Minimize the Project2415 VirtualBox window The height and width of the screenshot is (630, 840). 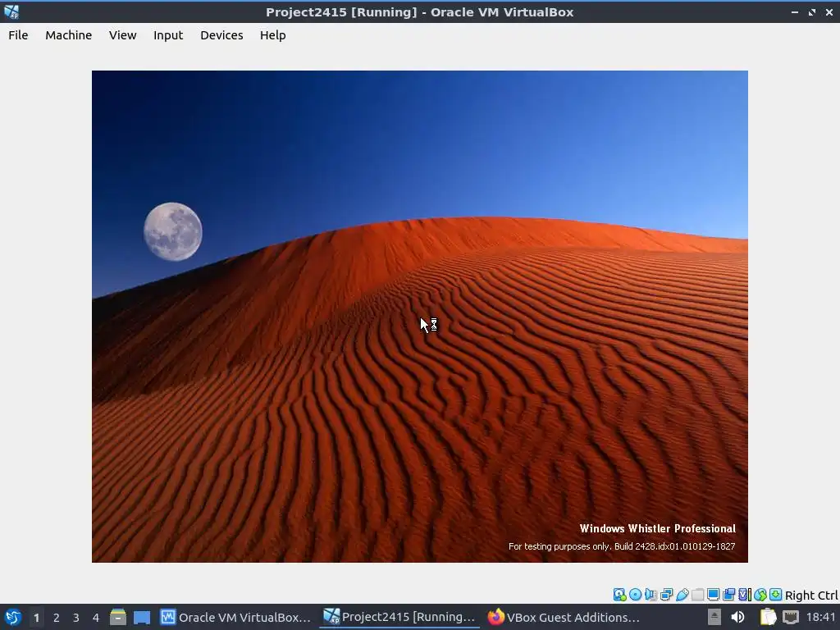coord(794,11)
